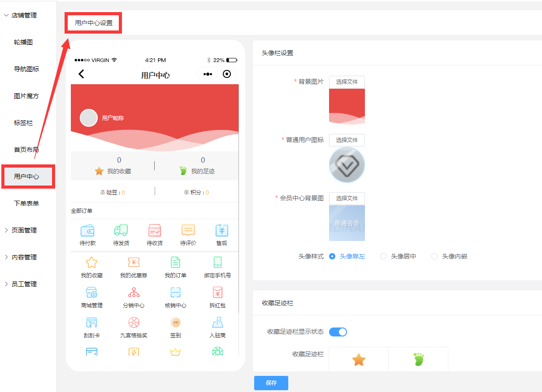Click 选择文件 for 会员中心背景图
Image resolution: width=542 pixels, height=392 pixels.
[347, 198]
